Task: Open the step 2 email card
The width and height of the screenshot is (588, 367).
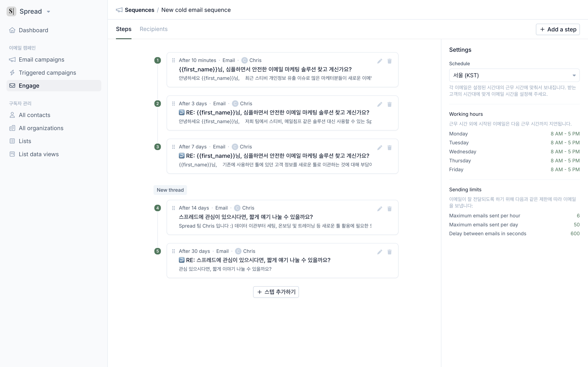Action: 282,113
